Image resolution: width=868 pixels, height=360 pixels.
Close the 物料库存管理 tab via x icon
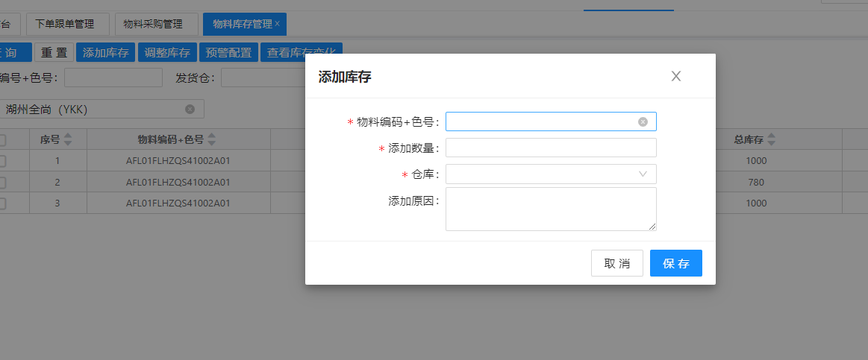[278, 24]
